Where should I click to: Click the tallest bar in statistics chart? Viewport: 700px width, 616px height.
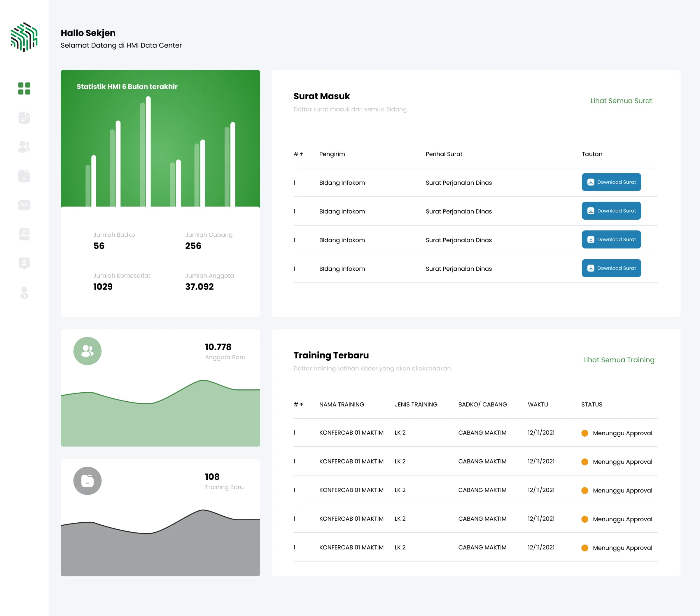point(148,151)
